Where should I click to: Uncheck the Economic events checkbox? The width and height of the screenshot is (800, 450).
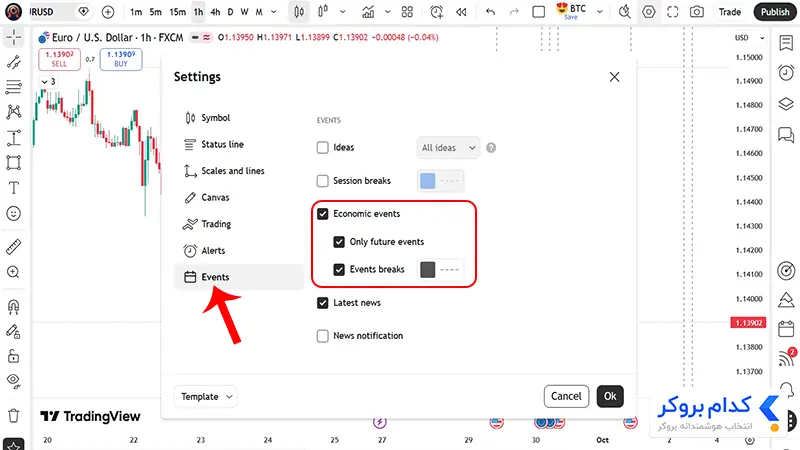322,214
